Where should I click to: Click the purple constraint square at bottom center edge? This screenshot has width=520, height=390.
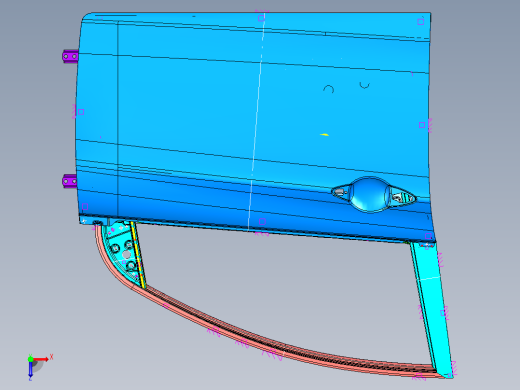(x=262, y=222)
